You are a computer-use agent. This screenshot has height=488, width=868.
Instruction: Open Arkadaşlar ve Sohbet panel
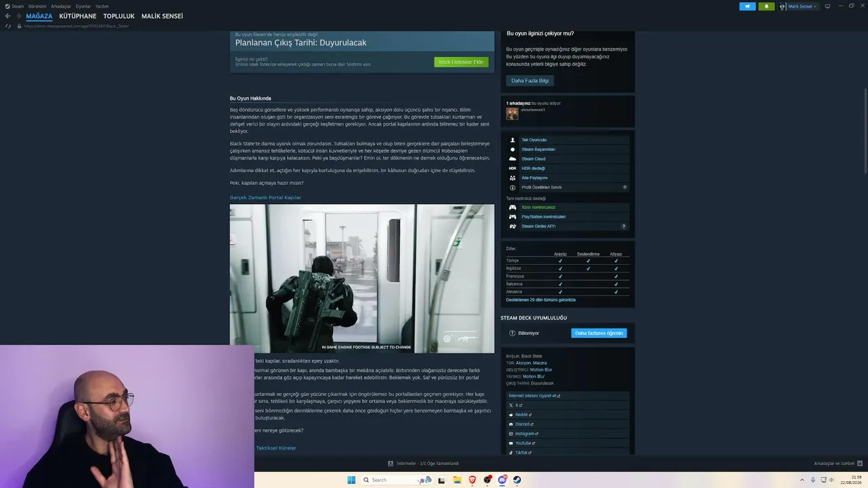pos(834,464)
